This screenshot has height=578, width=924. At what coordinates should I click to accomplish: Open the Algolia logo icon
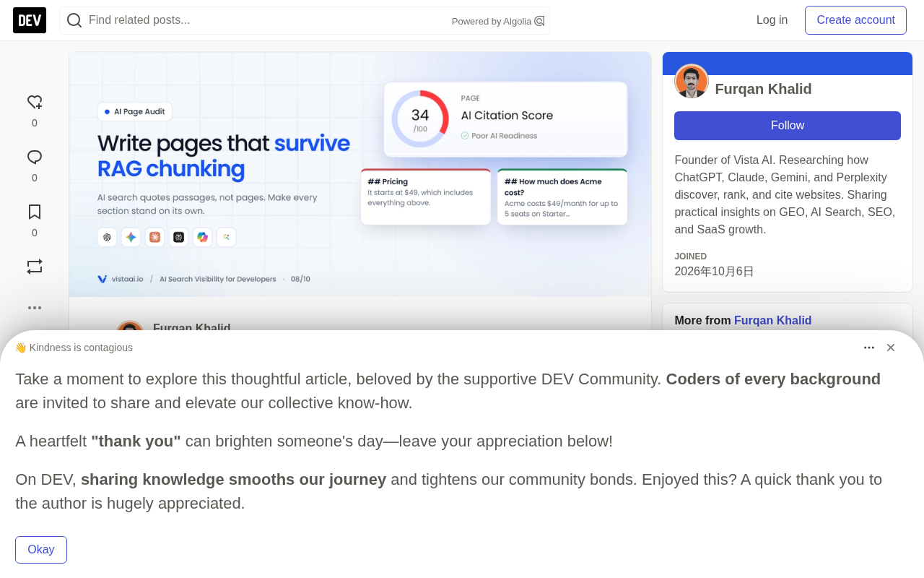pyautogui.click(x=539, y=21)
